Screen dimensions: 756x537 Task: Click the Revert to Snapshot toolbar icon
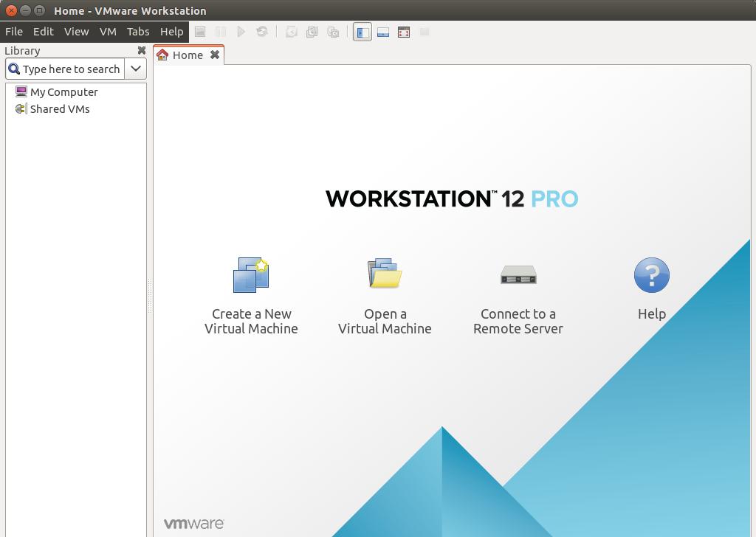point(312,32)
